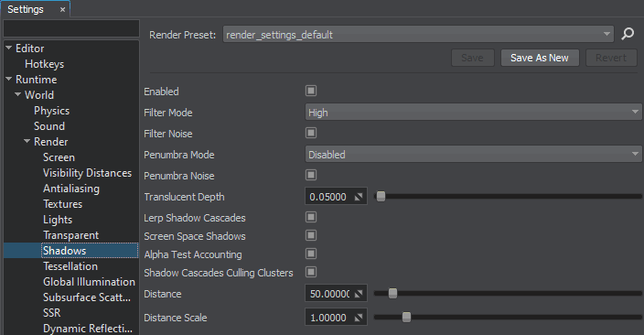Click the Translucent Depth value drag arrow icon
Screen dimensions: 644x335
[359, 197]
